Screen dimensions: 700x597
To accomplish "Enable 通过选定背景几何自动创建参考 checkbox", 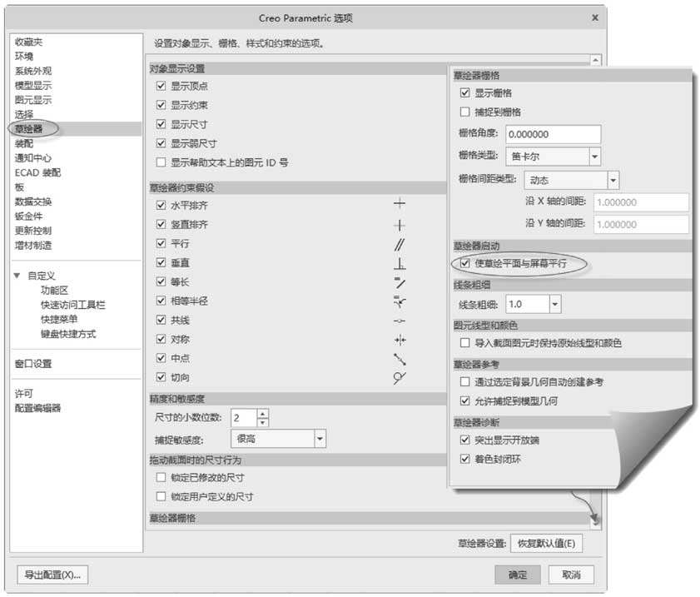I will (464, 382).
